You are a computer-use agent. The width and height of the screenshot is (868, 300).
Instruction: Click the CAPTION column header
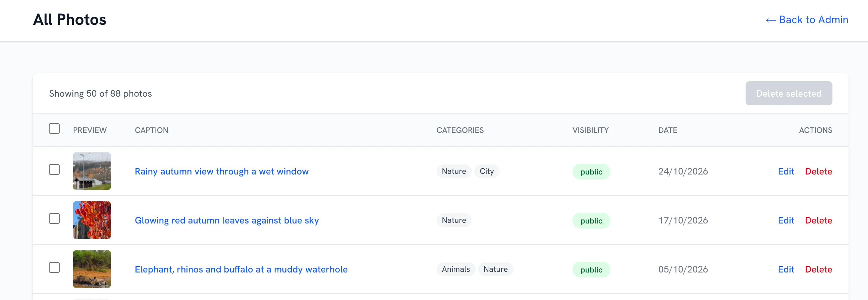tap(151, 130)
